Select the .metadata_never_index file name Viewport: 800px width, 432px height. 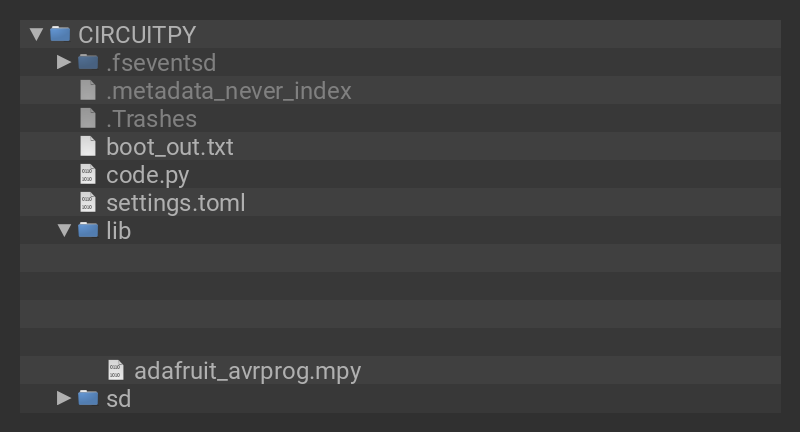tap(228, 90)
